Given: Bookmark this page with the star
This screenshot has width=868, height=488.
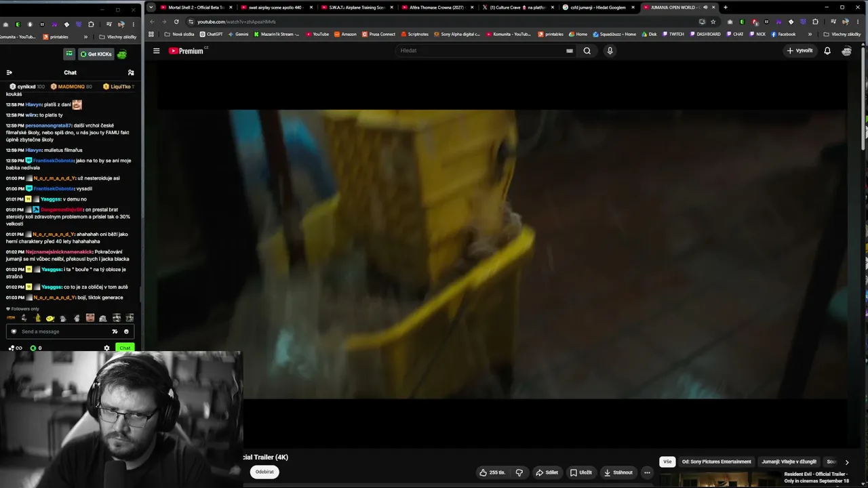Looking at the screenshot, I should click(x=713, y=22).
